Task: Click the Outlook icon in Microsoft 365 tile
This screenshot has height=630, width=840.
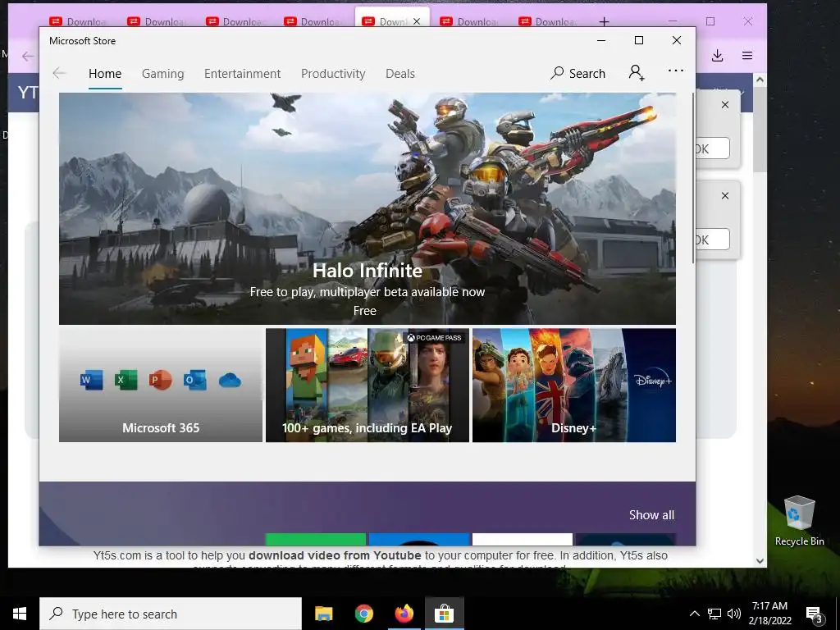Action: tap(195, 381)
